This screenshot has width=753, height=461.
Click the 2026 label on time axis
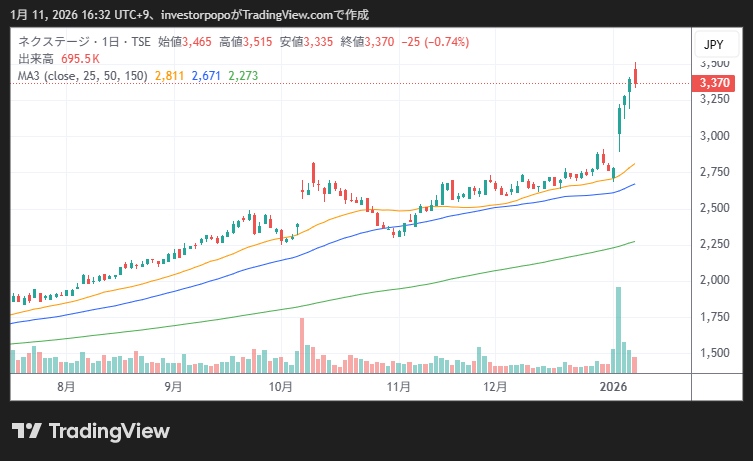(613, 386)
